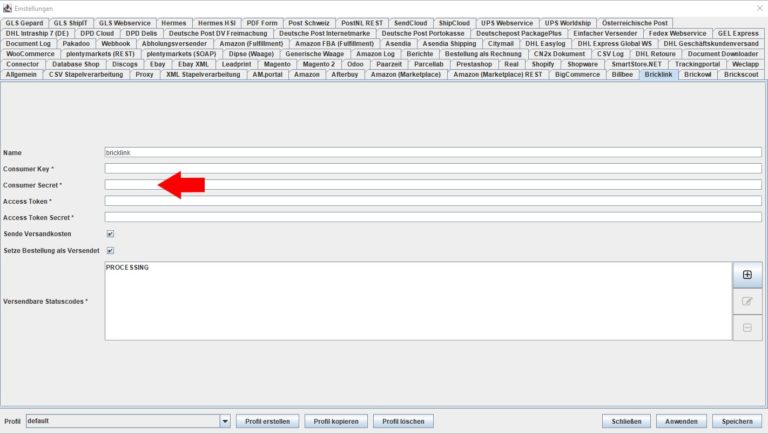Open the plentymarkets (REST) tab
Viewport: 768px width, 434px height.
point(100,54)
